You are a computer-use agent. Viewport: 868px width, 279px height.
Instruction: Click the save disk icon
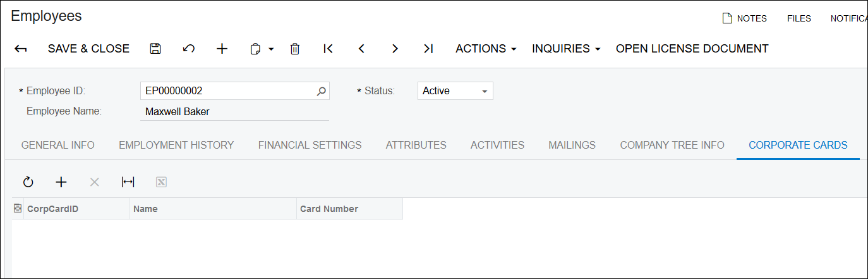[x=155, y=49]
